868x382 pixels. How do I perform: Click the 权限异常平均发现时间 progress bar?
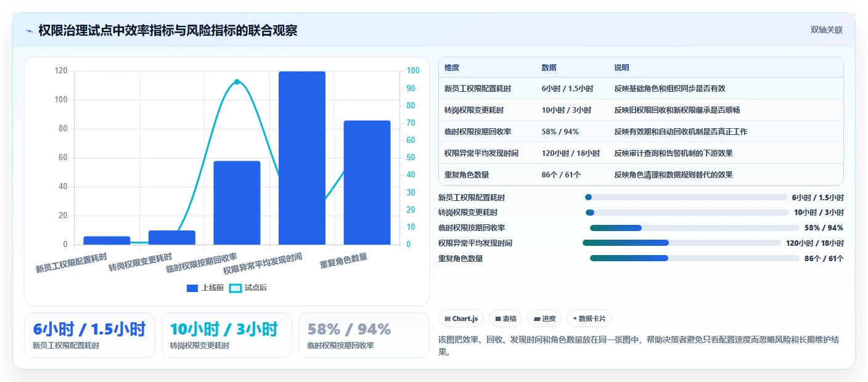point(682,243)
